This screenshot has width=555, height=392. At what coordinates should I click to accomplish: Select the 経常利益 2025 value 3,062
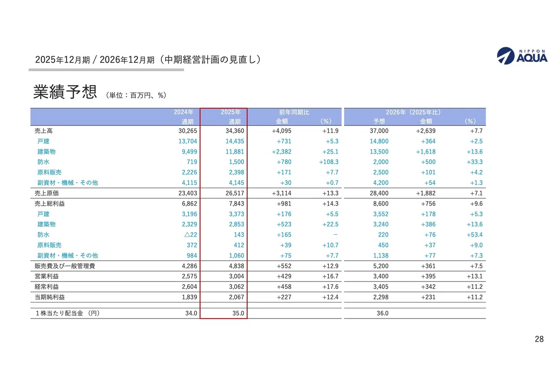[236, 287]
